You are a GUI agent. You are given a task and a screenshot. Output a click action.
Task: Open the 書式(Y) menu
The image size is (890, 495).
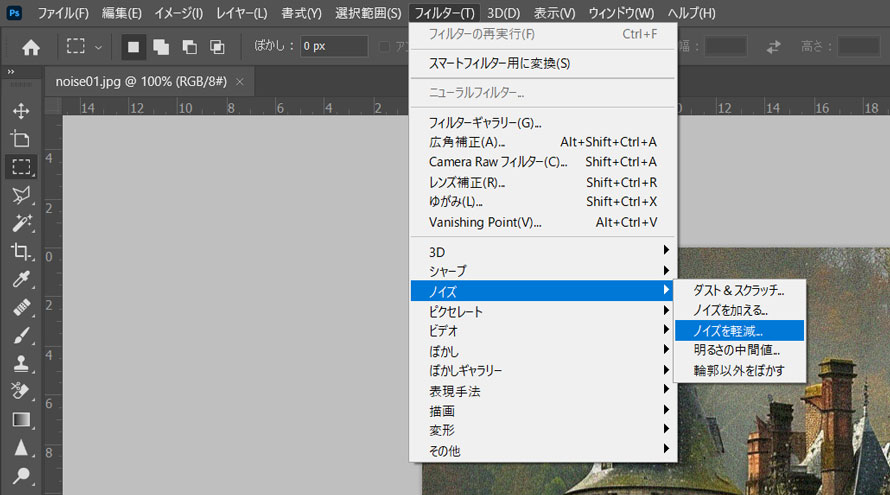click(x=301, y=12)
